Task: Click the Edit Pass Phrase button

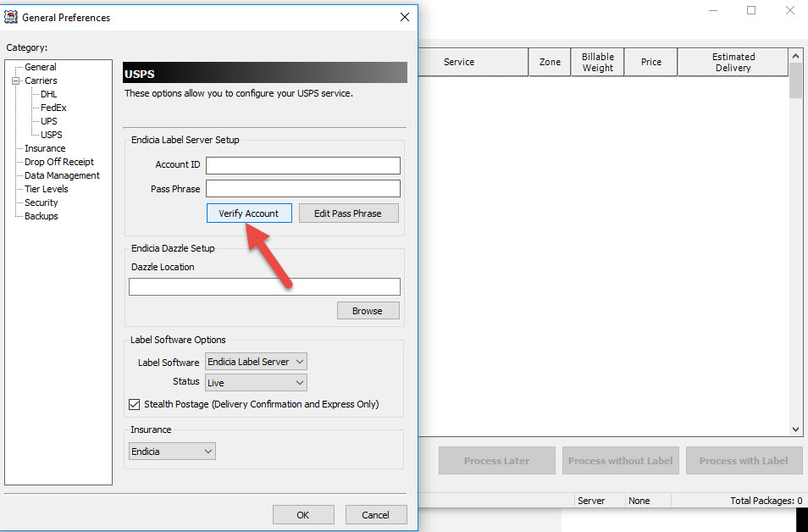Action: [x=348, y=213]
